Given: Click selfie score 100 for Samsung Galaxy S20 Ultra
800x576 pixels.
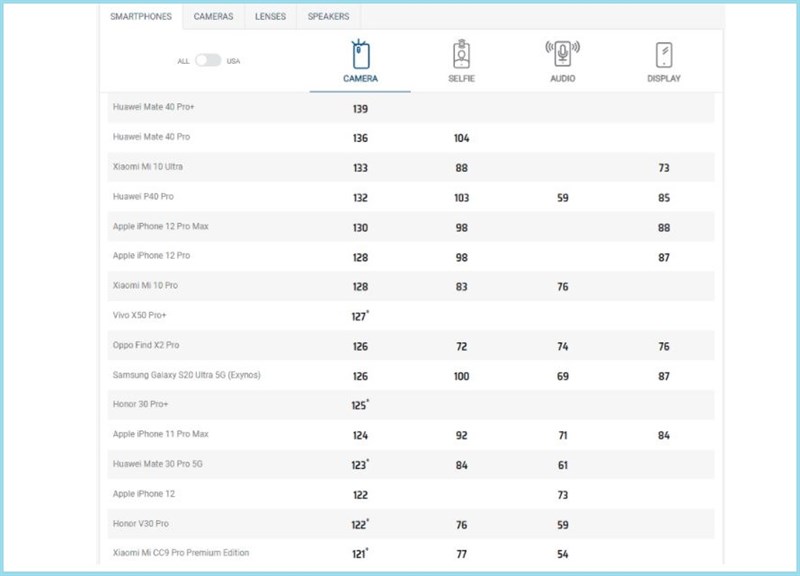Looking at the screenshot, I should tap(461, 377).
